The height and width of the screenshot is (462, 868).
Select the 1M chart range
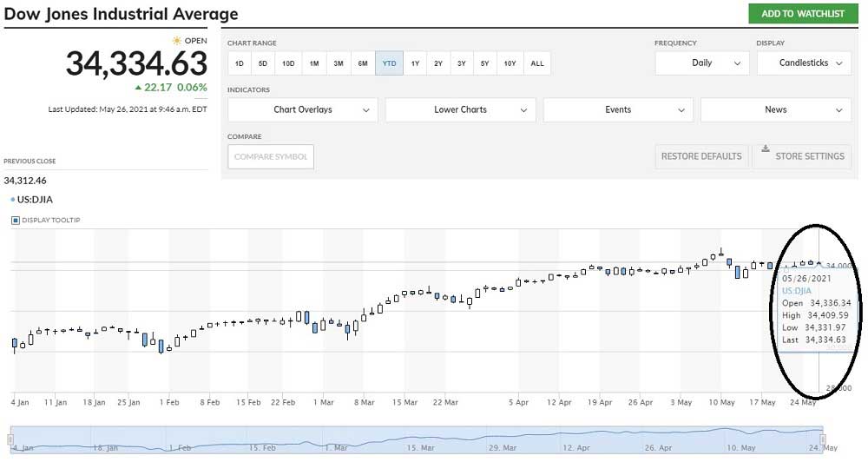click(x=314, y=63)
